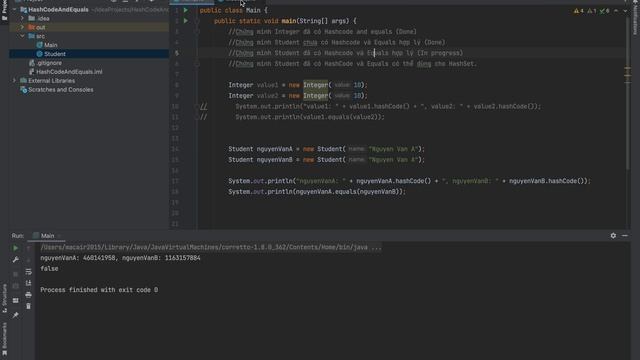Viewport: 640px width, 360px height.
Task: Open the wrench icon to modify run configuration
Action: point(16,260)
